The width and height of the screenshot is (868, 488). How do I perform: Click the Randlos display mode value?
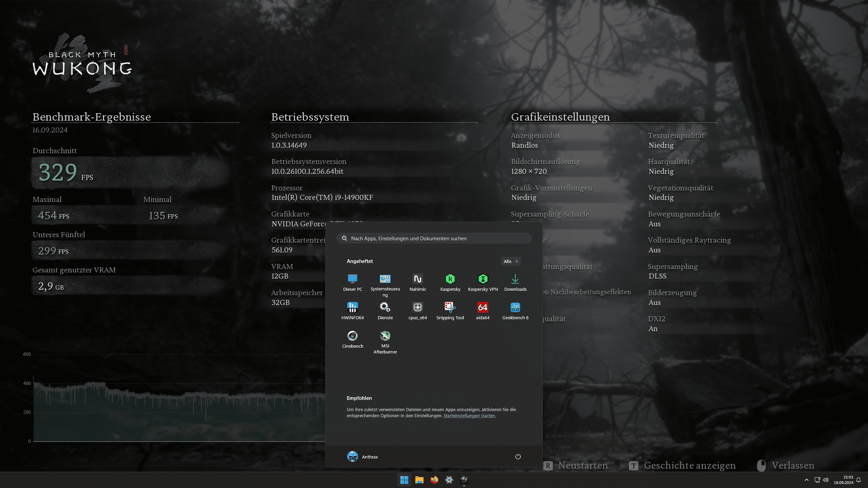(525, 145)
